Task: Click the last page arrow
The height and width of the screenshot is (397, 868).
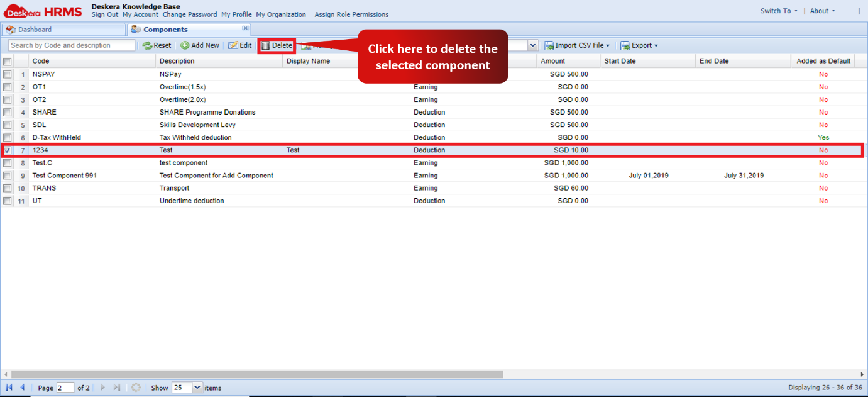Action: click(x=117, y=388)
